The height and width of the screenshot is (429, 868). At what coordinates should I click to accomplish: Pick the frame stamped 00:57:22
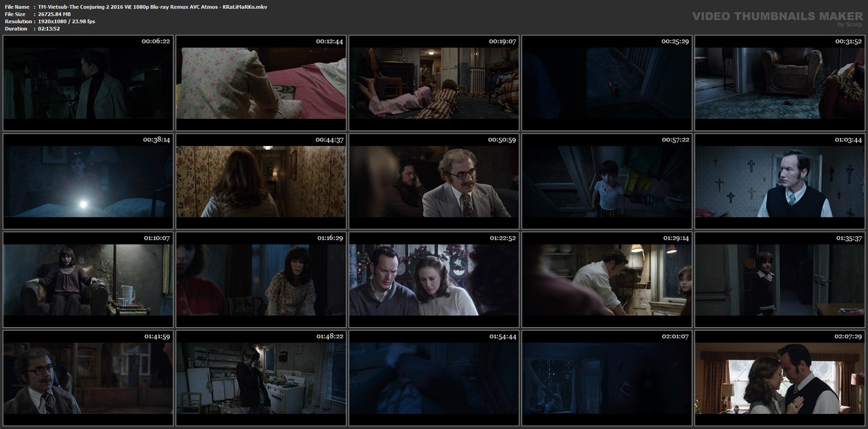pos(607,181)
